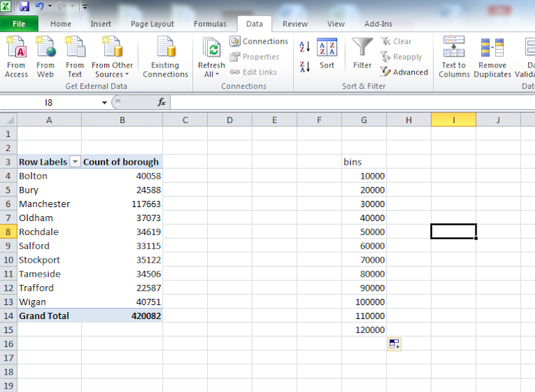Click the Connections button
This screenshot has width=535, height=392.
pos(258,42)
